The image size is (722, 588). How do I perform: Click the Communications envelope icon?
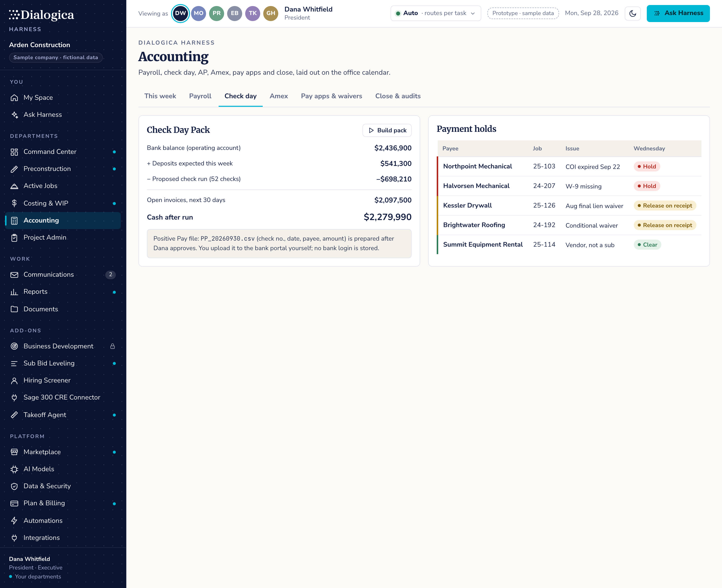point(14,275)
